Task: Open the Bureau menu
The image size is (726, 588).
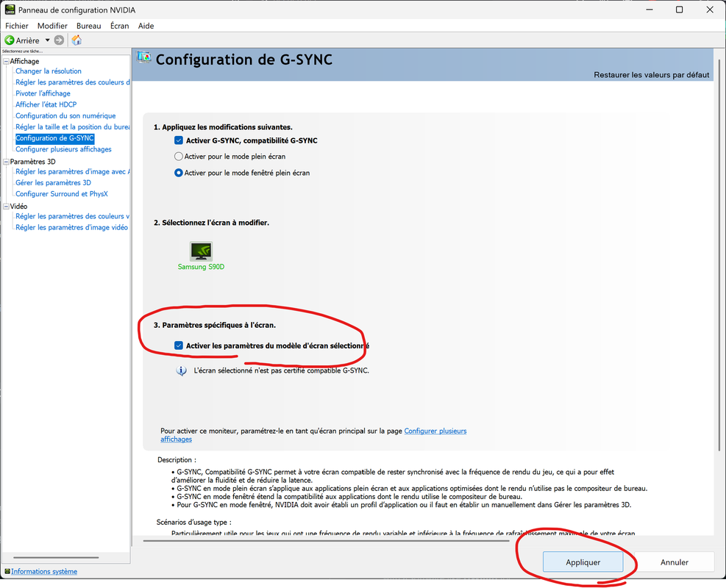Action: click(88, 26)
